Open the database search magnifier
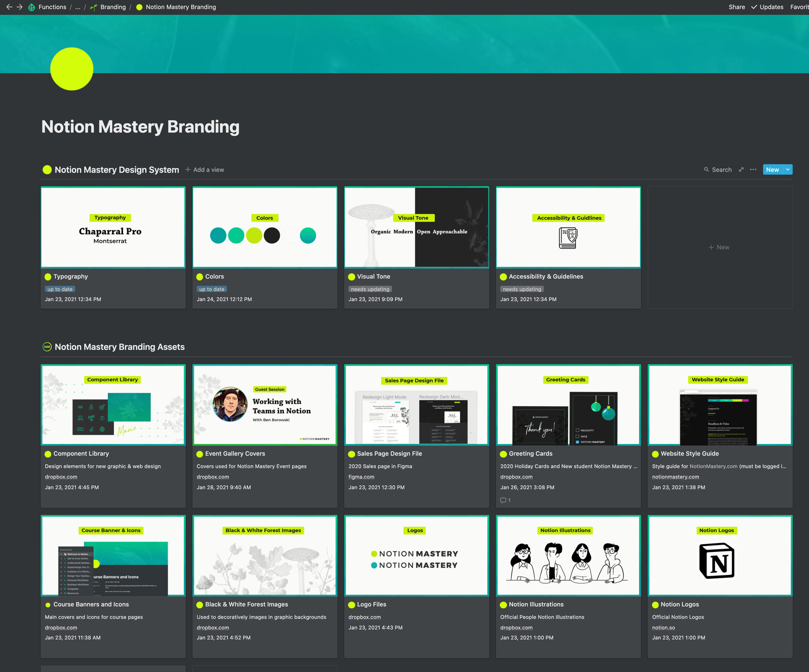The height and width of the screenshot is (672, 809). click(x=706, y=170)
